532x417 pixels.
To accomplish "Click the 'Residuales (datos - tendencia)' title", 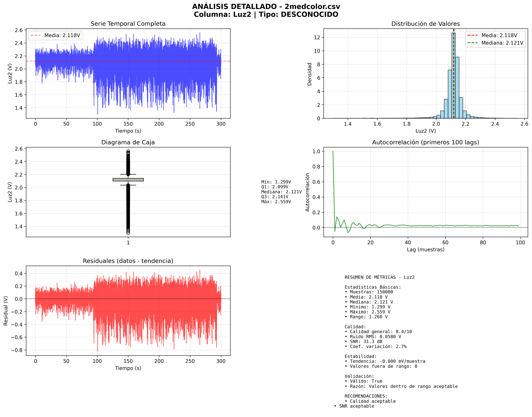I will 128,261.
